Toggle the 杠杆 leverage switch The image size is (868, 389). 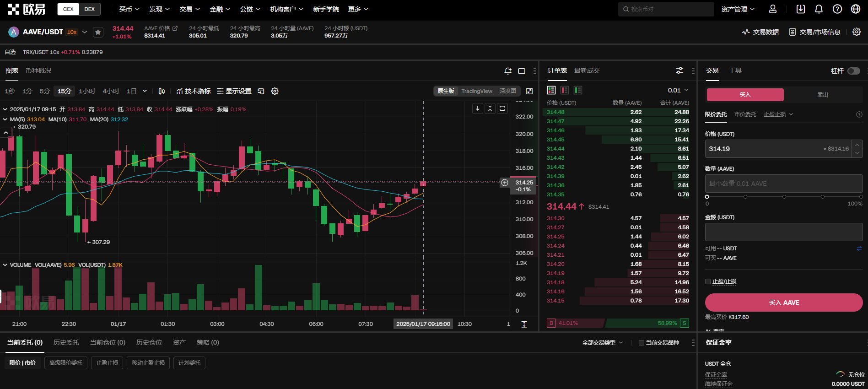pyautogui.click(x=853, y=71)
